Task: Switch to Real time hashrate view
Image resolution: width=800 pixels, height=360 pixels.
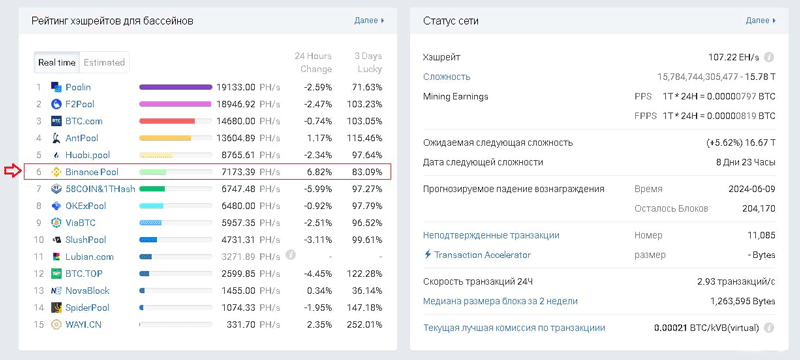Action: click(x=57, y=63)
